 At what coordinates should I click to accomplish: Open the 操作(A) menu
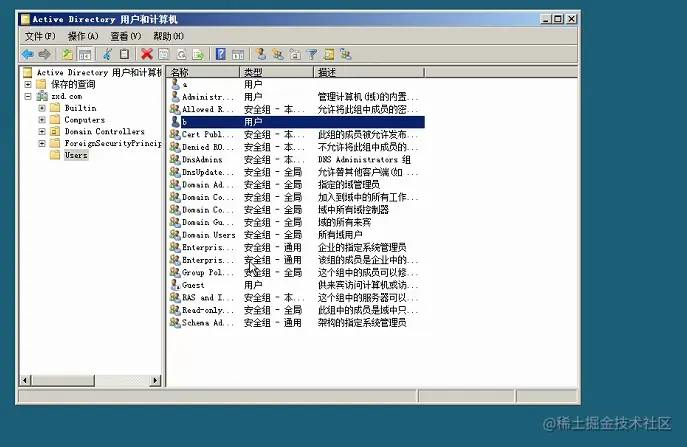(x=83, y=36)
